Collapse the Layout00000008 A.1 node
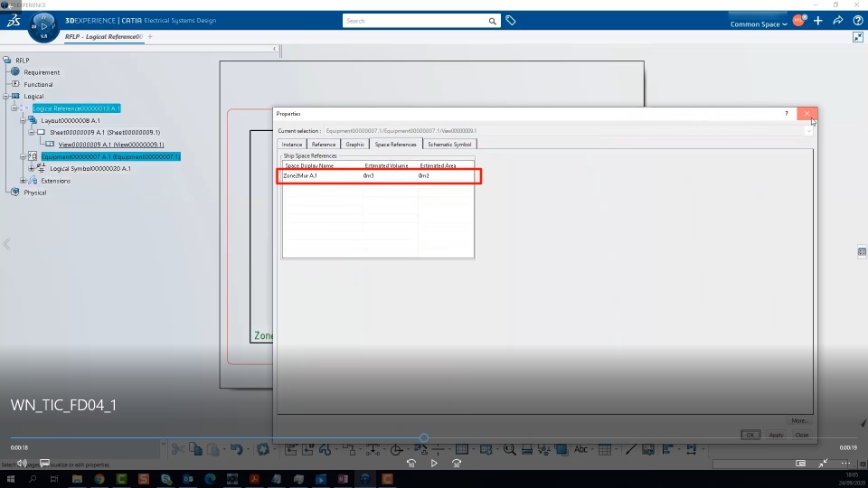 [x=24, y=120]
